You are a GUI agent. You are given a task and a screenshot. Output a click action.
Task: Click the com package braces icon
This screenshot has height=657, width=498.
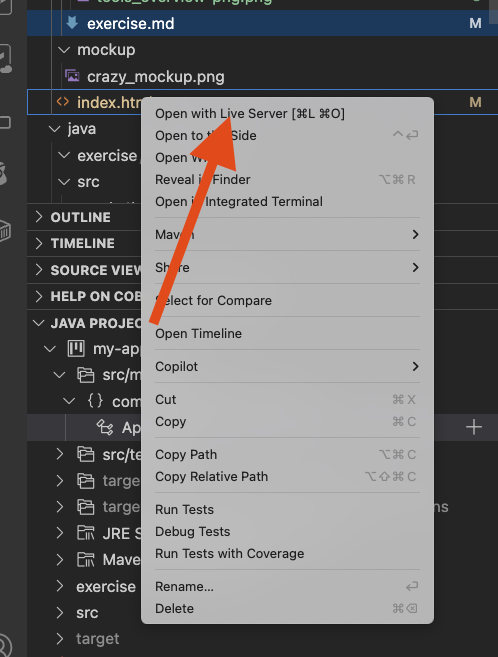[x=95, y=401]
